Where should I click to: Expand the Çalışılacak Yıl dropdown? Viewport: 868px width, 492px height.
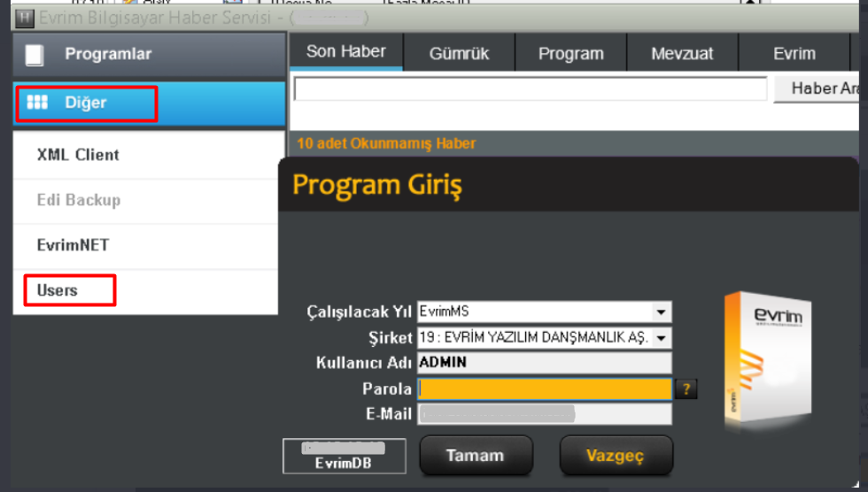pyautogui.click(x=661, y=311)
